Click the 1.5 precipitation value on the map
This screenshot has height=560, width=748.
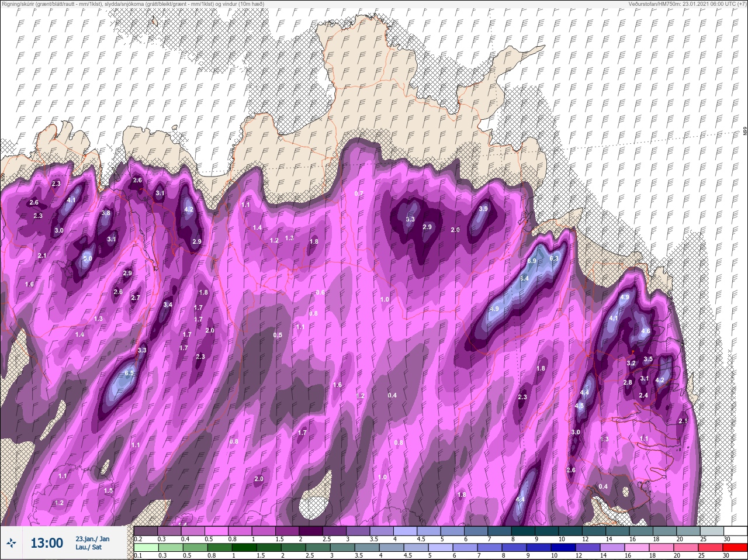tap(108, 491)
